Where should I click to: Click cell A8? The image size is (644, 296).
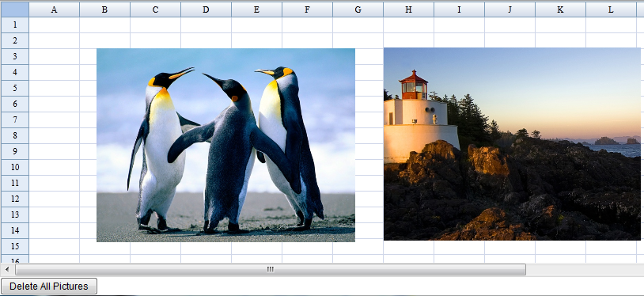pyautogui.click(x=55, y=135)
